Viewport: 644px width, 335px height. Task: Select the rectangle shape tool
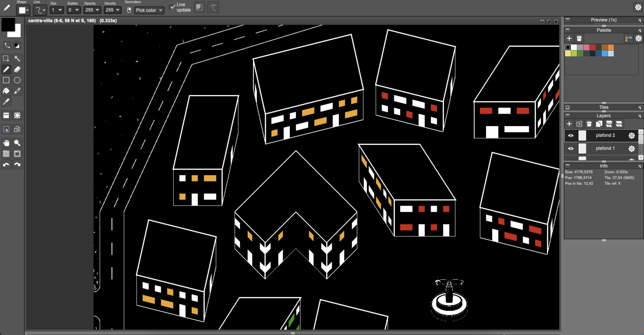(x=6, y=80)
